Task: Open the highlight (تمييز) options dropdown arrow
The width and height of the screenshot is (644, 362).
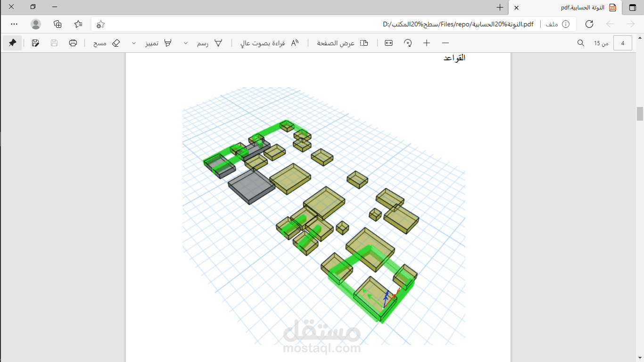Action: pyautogui.click(x=134, y=43)
